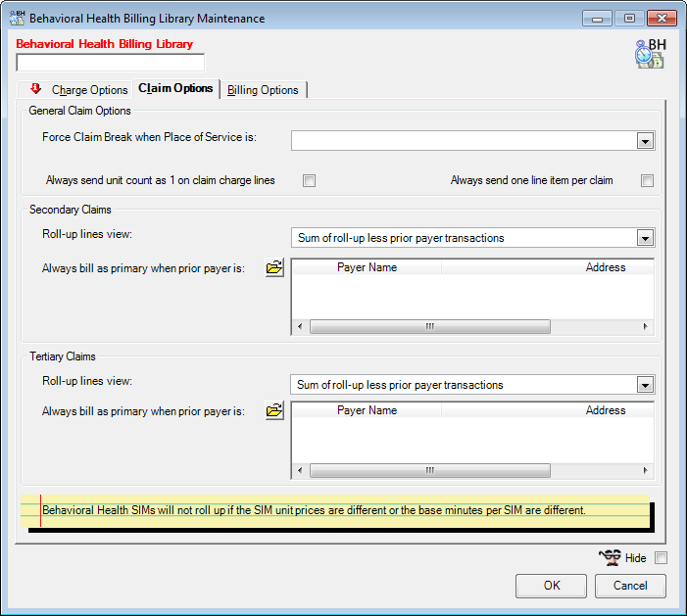687x616 pixels.
Task: Switch to the Billing Options tab
Action: (x=263, y=90)
